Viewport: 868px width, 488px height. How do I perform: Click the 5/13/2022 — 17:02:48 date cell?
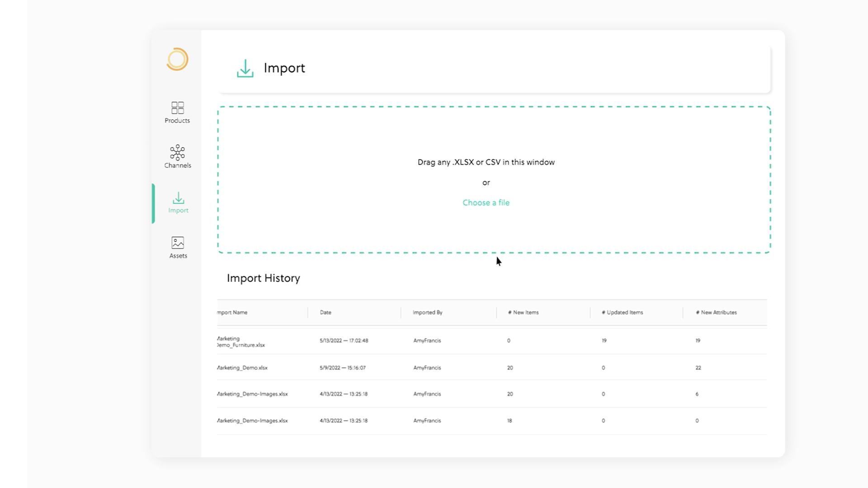pyautogui.click(x=344, y=341)
